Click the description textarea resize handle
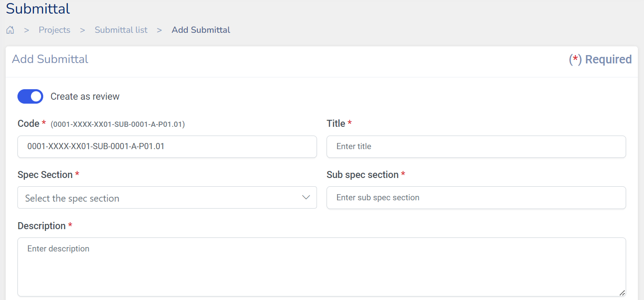The height and width of the screenshot is (300, 644). coord(622,293)
